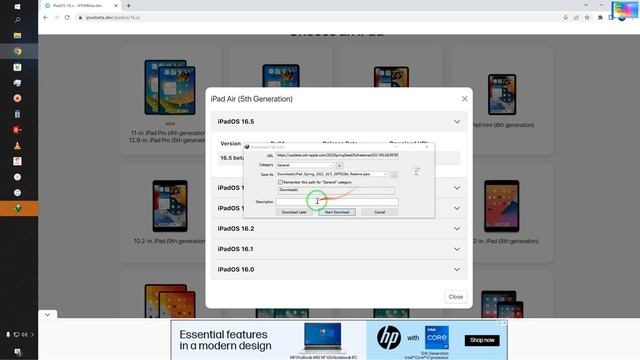Select the iPadOS 16.x browser tab

pyautogui.click(x=80, y=6)
